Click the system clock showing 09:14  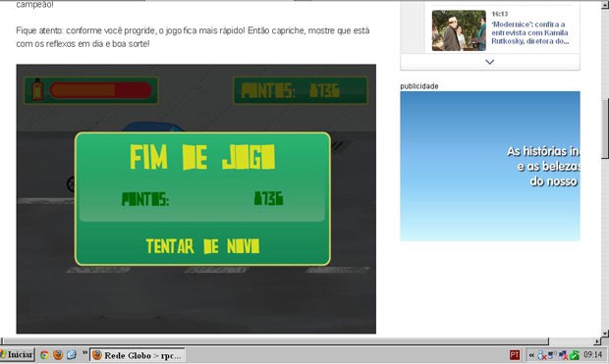[592, 355]
